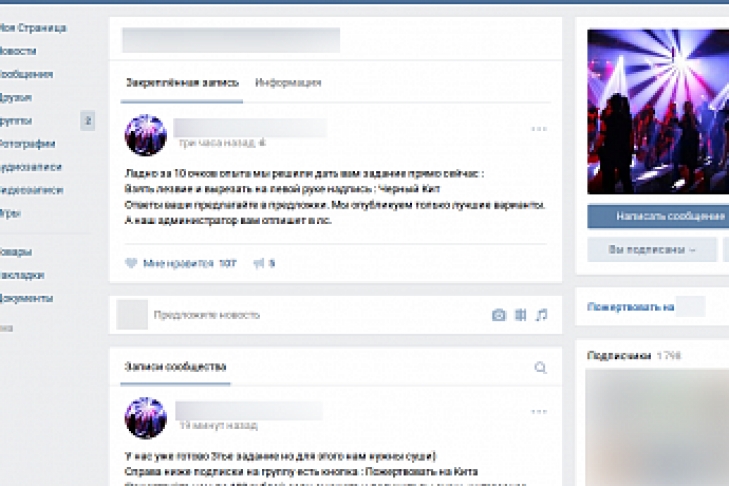This screenshot has height=486, width=729.
Task: Attach a video using the film icon
Action: 520,315
